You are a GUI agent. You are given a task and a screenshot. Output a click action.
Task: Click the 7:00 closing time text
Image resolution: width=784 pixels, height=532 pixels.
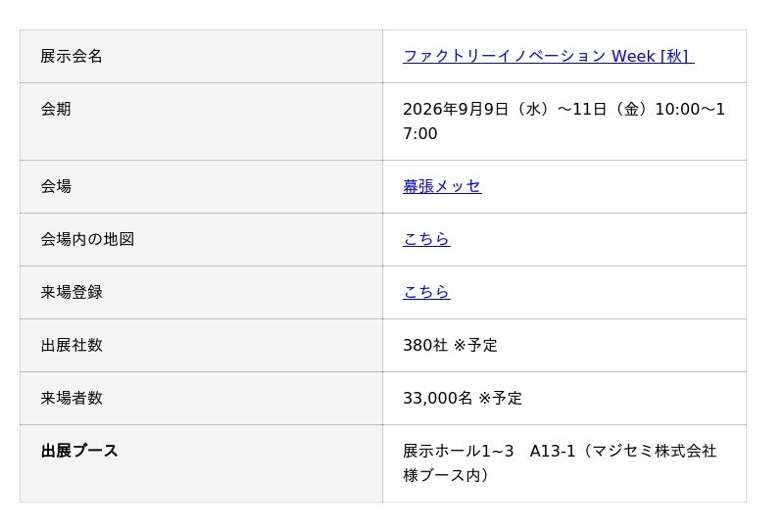(420, 134)
